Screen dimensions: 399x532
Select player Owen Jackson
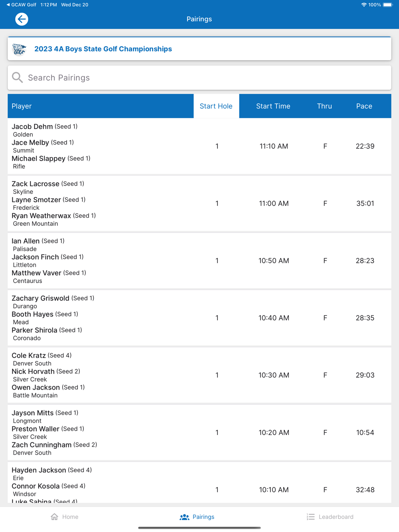coord(36,387)
